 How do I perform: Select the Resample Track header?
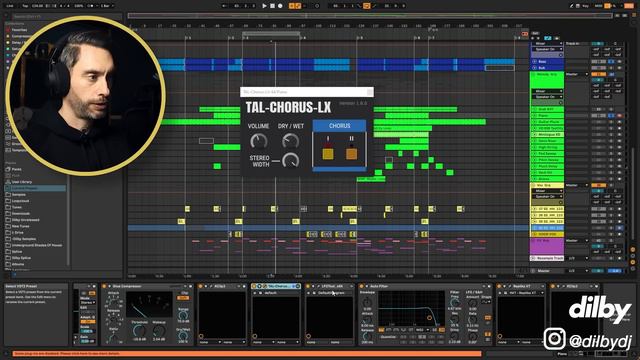pos(547,258)
